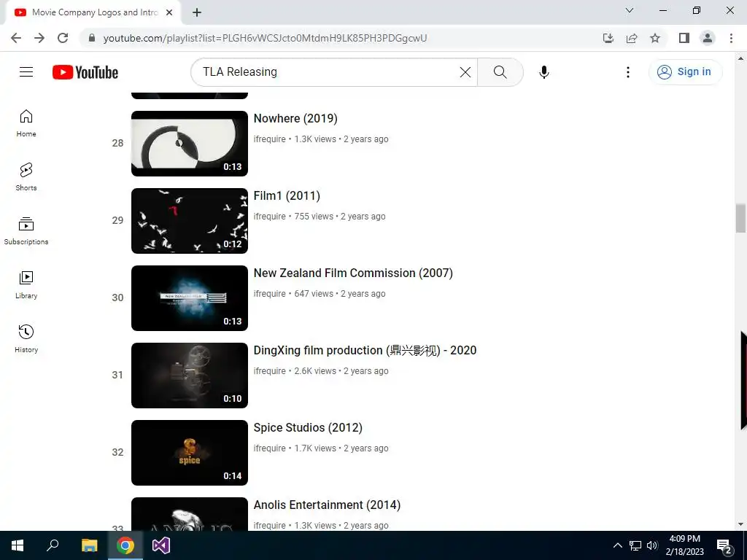Open a new browser tab
Screen dimensions: 747x560
click(x=197, y=12)
